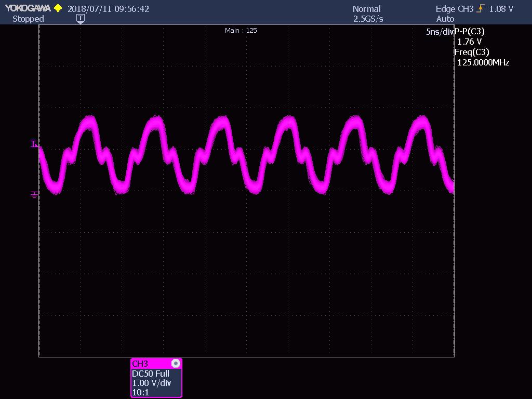Image resolution: width=532 pixels, height=399 pixels.
Task: Click the '5ns/div' time base value
Action: click(x=440, y=32)
